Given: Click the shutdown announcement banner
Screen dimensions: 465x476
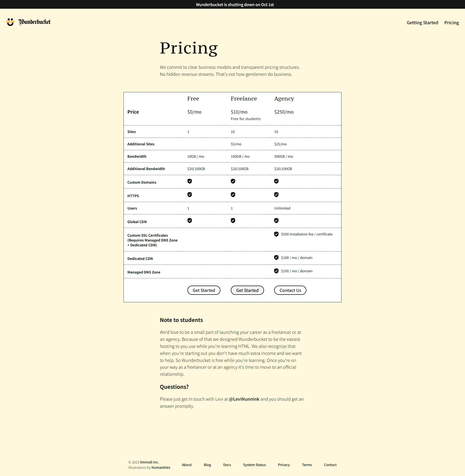Looking at the screenshot, I should point(235,5).
